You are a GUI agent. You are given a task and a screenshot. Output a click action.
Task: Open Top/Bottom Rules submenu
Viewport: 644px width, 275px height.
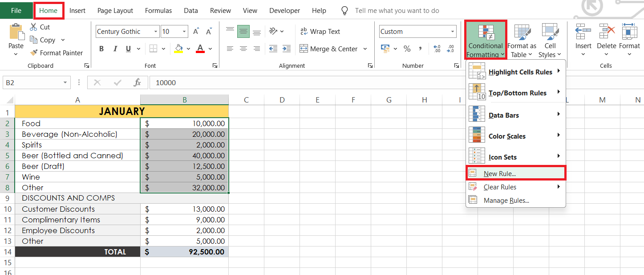pyautogui.click(x=515, y=93)
